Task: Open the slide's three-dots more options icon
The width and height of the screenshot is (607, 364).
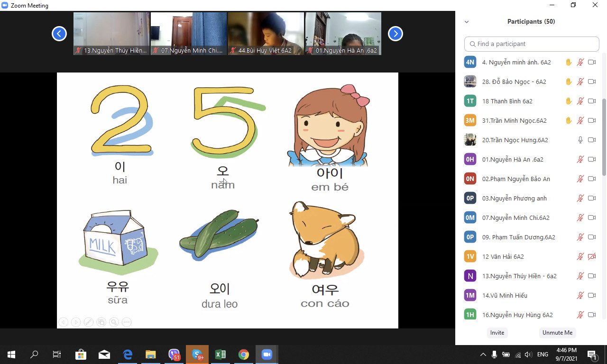Action: coord(127,322)
